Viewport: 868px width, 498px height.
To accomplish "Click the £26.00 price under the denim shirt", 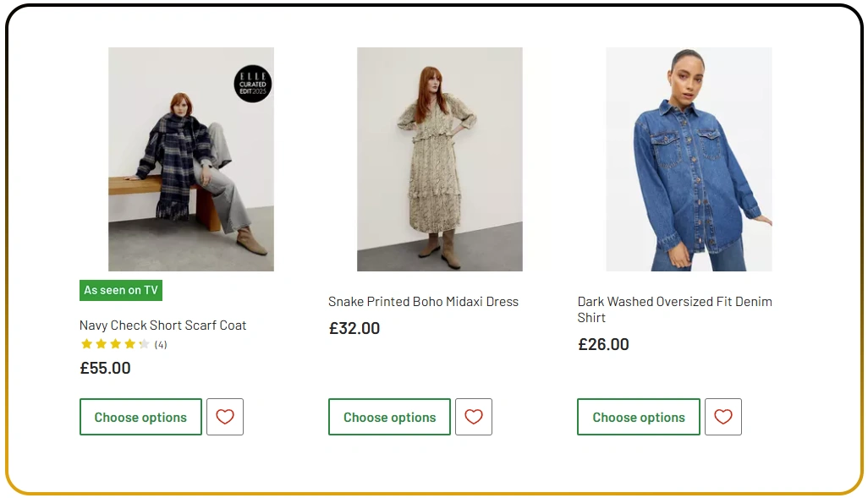I will pos(603,344).
